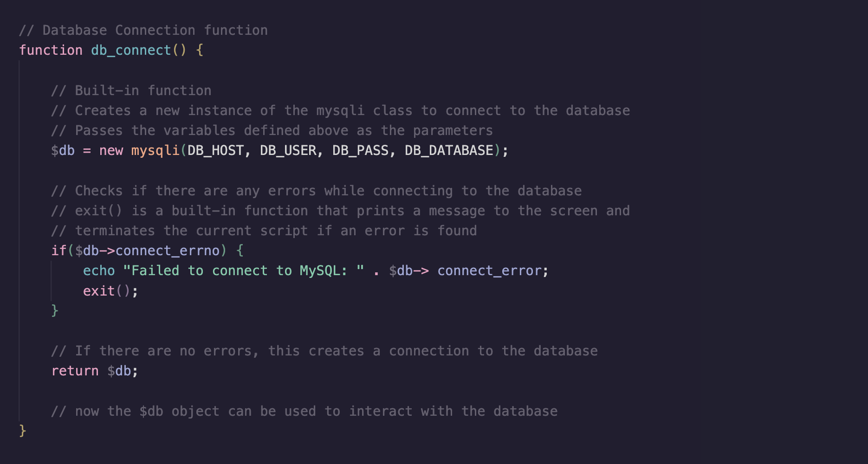This screenshot has height=464, width=868.
Task: Click the DB_USER constant
Action: pos(288,150)
